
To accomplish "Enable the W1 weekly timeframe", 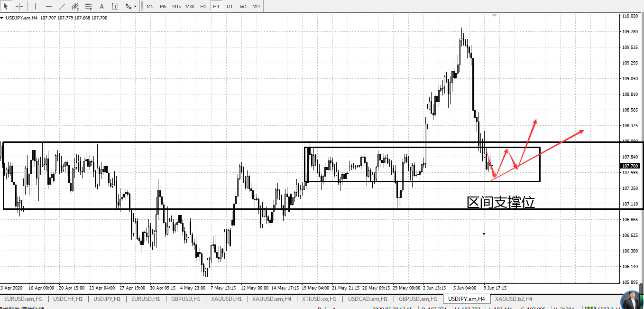I will coord(243,6).
